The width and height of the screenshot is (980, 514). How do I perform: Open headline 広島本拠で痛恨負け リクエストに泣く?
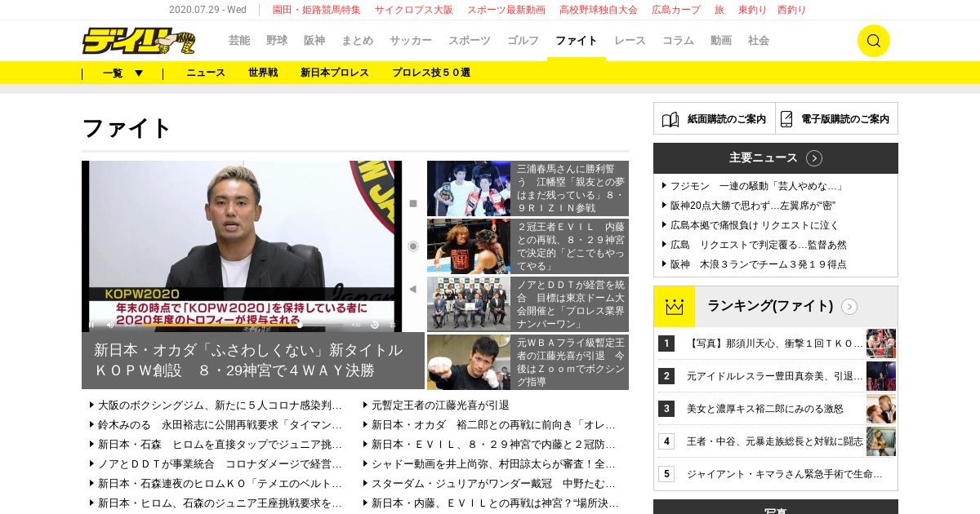click(755, 225)
